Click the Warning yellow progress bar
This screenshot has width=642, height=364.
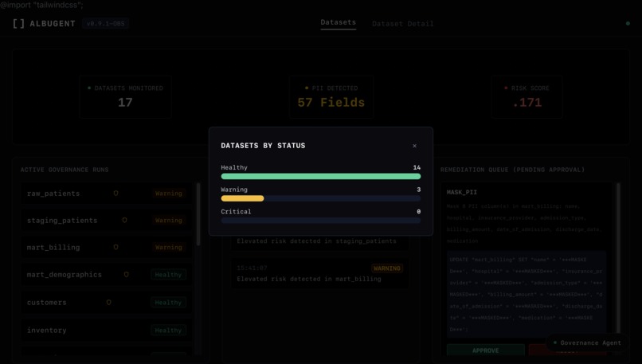pyautogui.click(x=242, y=198)
